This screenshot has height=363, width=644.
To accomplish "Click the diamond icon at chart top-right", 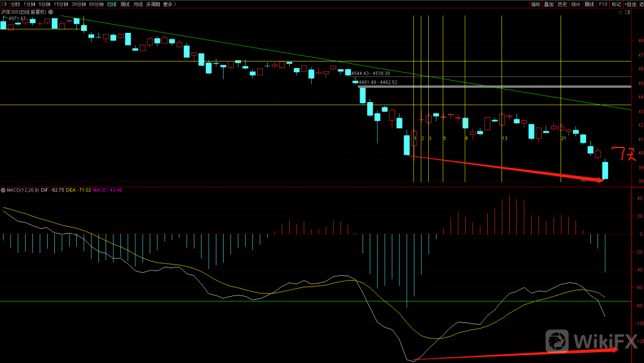I will click(x=621, y=12).
